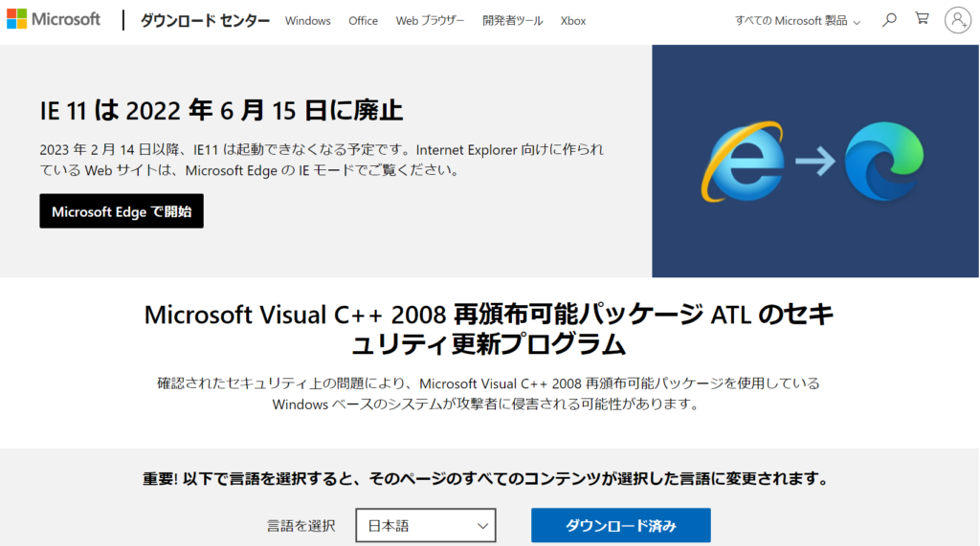The image size is (980, 546).
Task: Open the 開発者ツール menu item
Action: click(513, 21)
